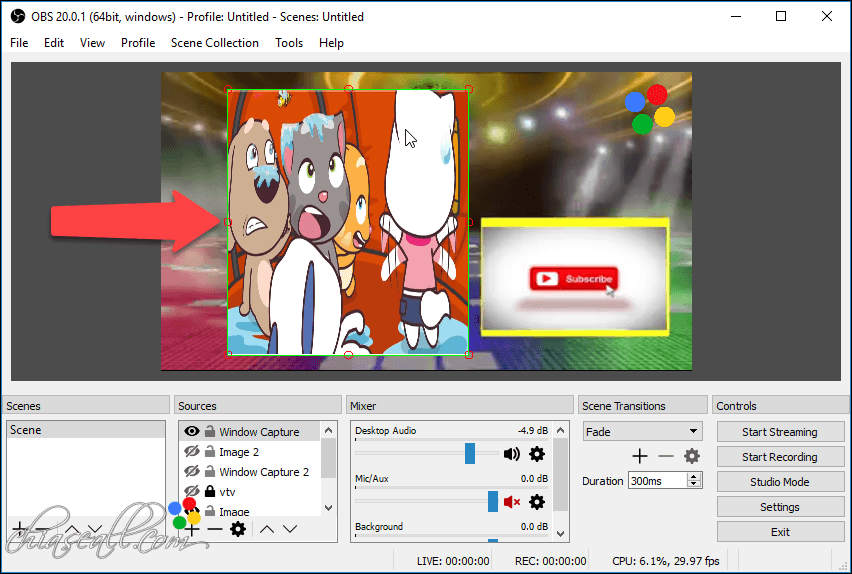Click the Mic/Aux volume slider handle
The height and width of the screenshot is (574, 852).
[x=493, y=501]
